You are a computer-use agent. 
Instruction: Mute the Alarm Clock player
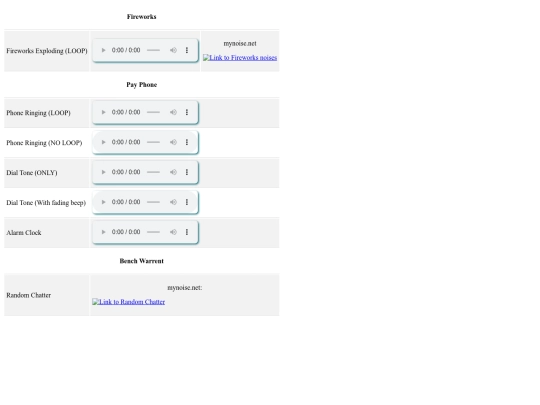coord(173,232)
